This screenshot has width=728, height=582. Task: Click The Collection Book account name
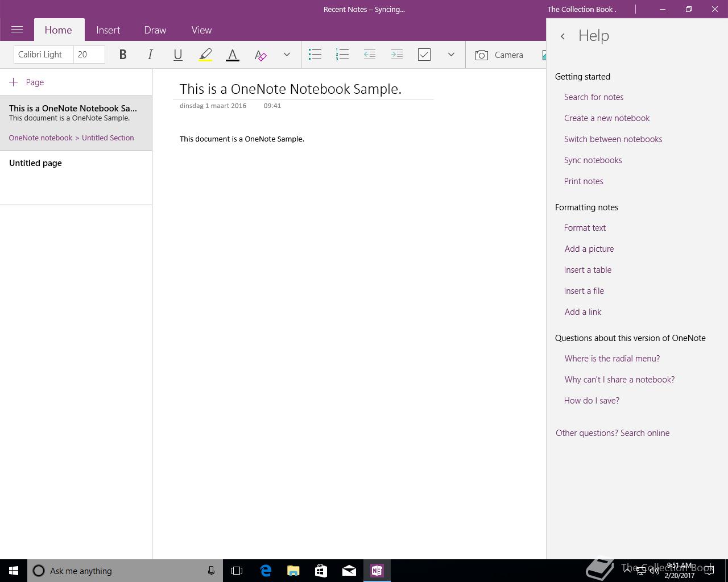(x=582, y=9)
